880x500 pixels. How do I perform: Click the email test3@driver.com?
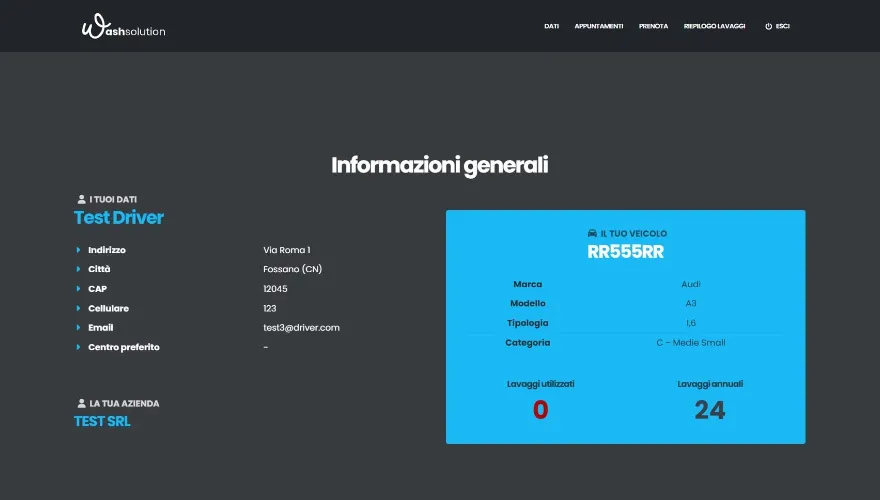(x=301, y=328)
